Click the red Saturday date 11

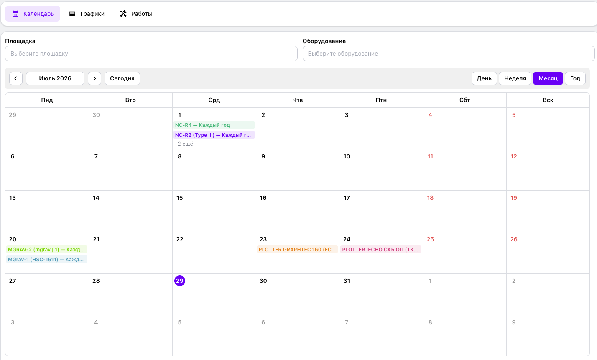click(430, 156)
